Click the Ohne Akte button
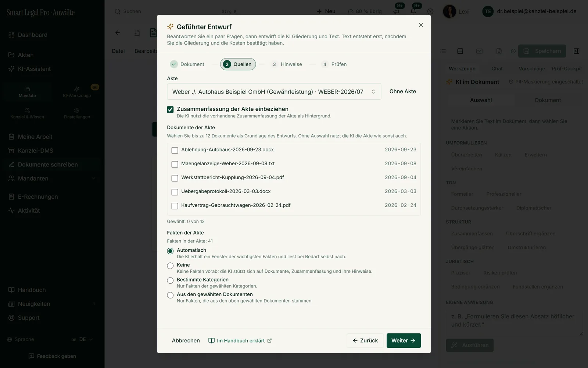Viewport: 588px width, 368px height. (403, 91)
